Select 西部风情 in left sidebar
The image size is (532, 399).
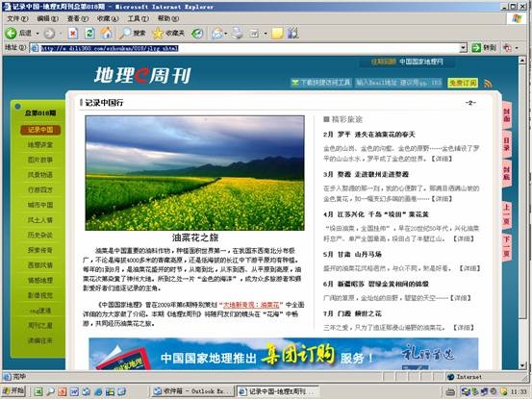pos(40,265)
